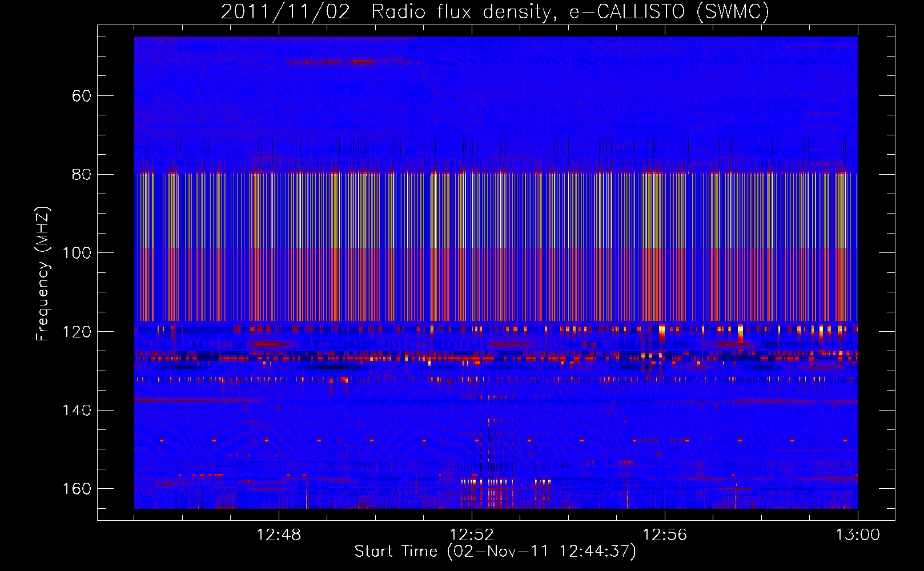The image size is (924, 571).
Task: Select the 60 frequency tick label
Action: pyautogui.click(x=82, y=96)
